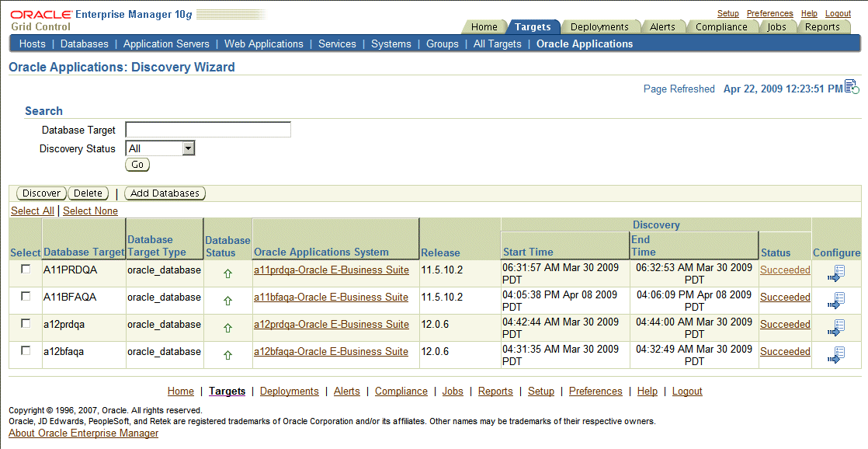Image resolution: width=868 pixels, height=449 pixels.
Task: Open a11prdqa-Oracle E-Business Suite link
Action: tap(331, 270)
